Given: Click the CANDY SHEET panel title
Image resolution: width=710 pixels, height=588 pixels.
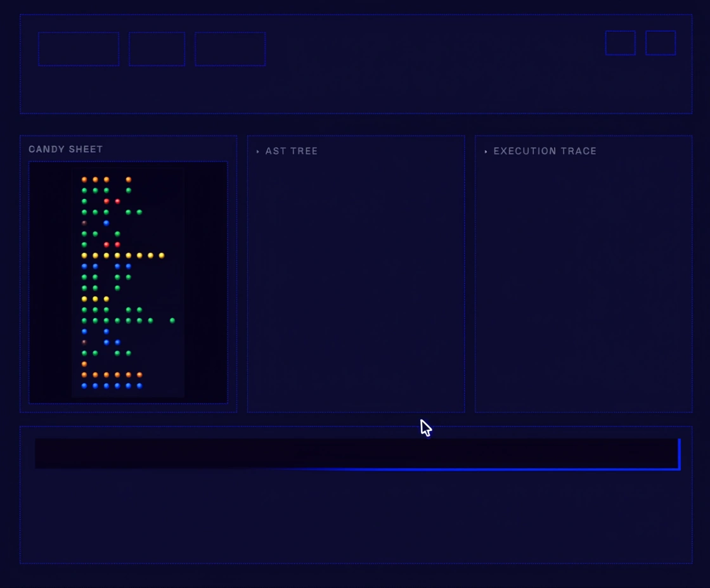Looking at the screenshot, I should click(x=66, y=150).
